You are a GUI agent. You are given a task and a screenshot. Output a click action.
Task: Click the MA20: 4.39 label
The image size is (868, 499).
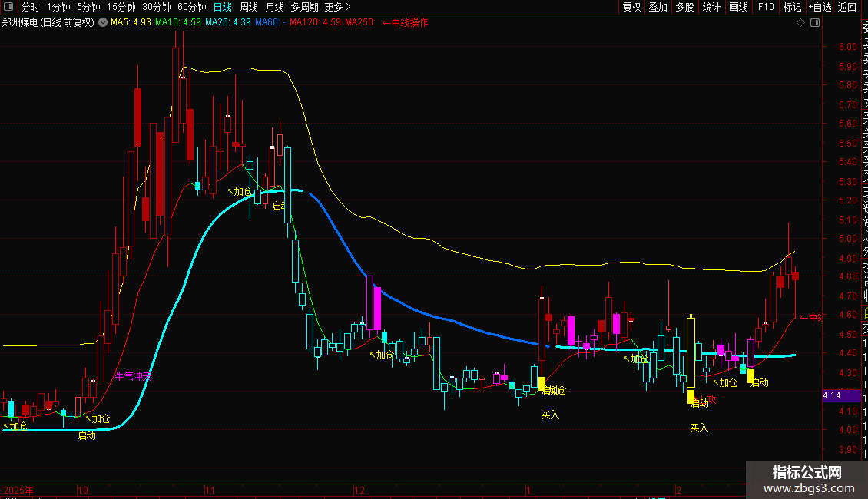pyautogui.click(x=227, y=23)
